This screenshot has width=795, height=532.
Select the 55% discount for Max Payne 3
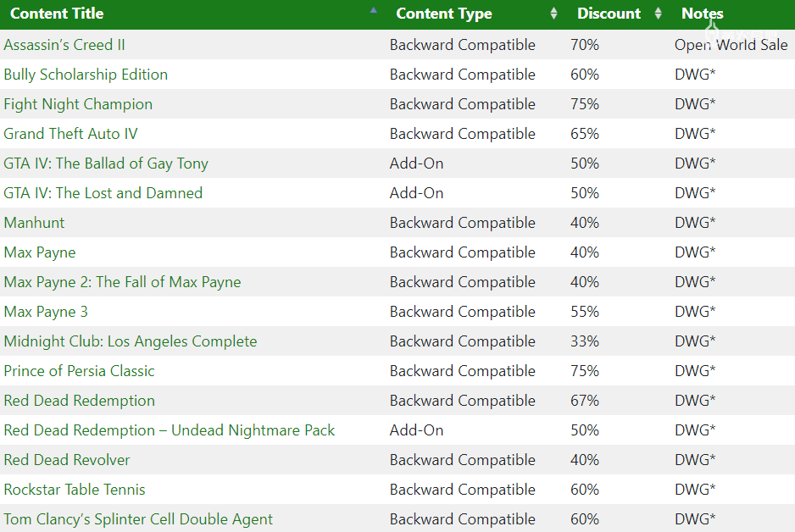click(x=585, y=312)
